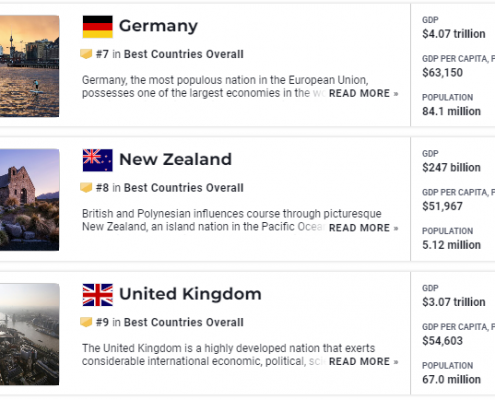
Task: Click the Germany flag icon
Action: tap(98, 27)
